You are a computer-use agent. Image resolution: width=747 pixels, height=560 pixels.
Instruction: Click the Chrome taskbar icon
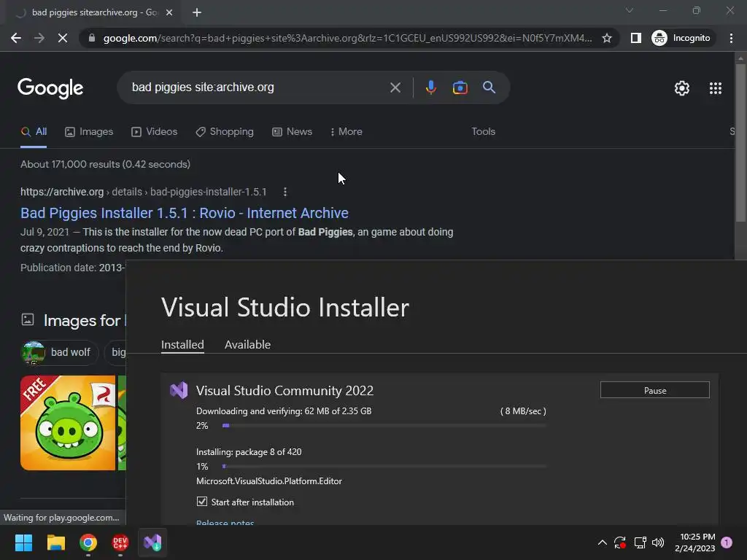pos(88,542)
